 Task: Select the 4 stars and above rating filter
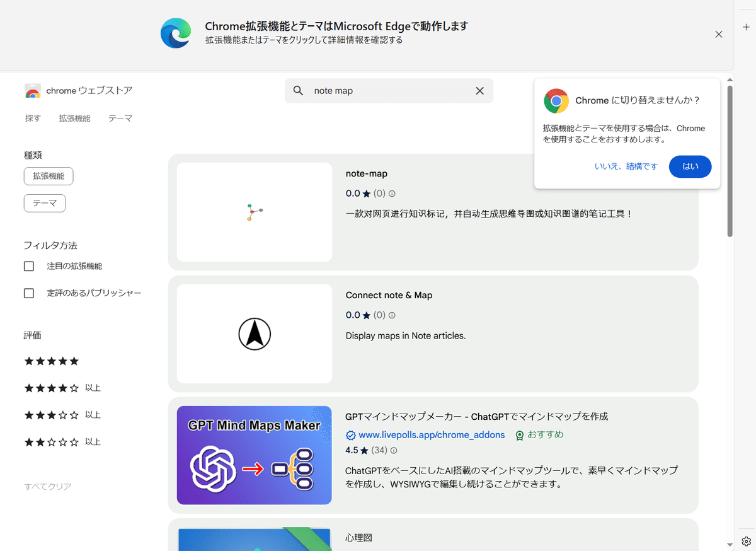coord(51,388)
